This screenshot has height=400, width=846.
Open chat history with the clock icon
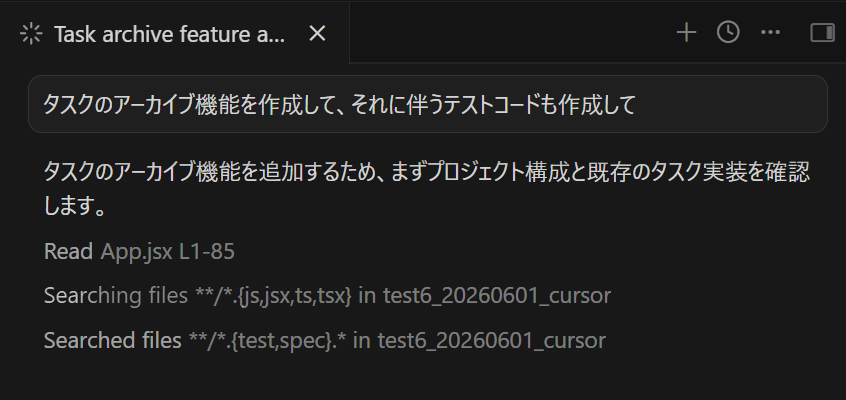728,32
